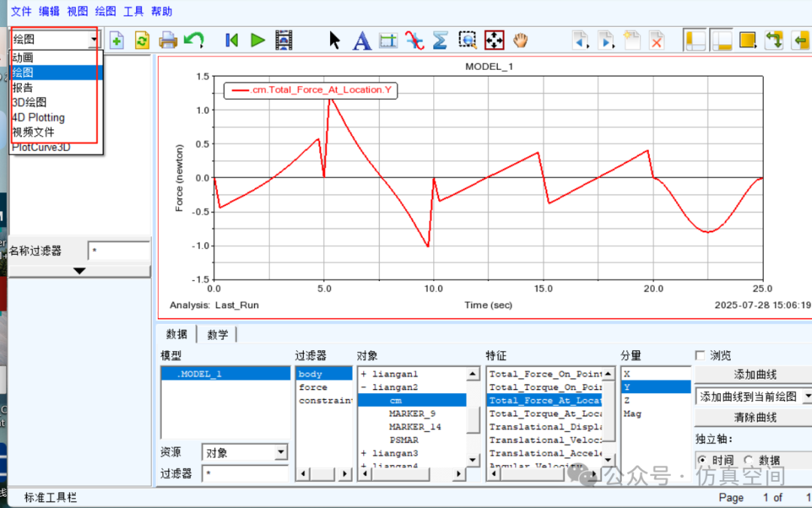Open the 帮助 menu
This screenshot has width=812, height=508.
[162, 11]
